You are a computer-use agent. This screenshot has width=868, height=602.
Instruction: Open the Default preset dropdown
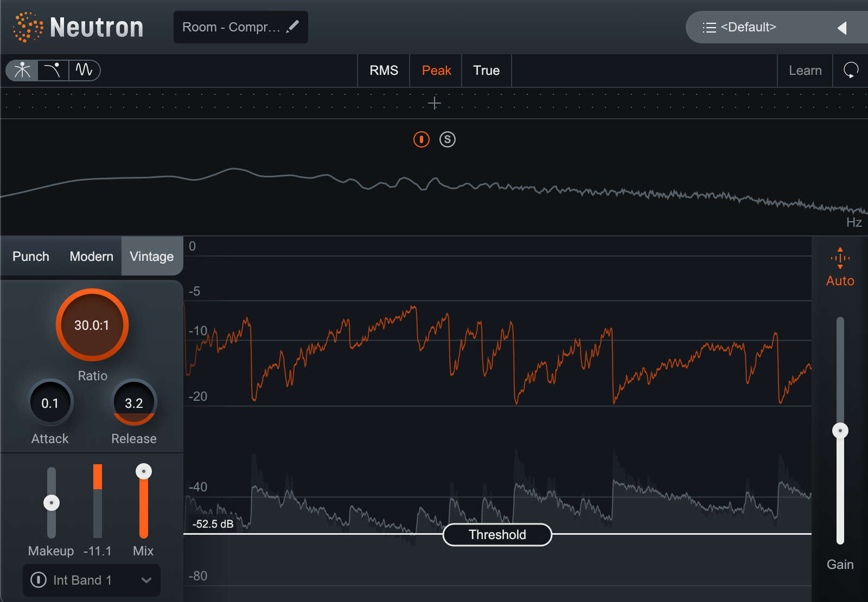tap(777, 27)
